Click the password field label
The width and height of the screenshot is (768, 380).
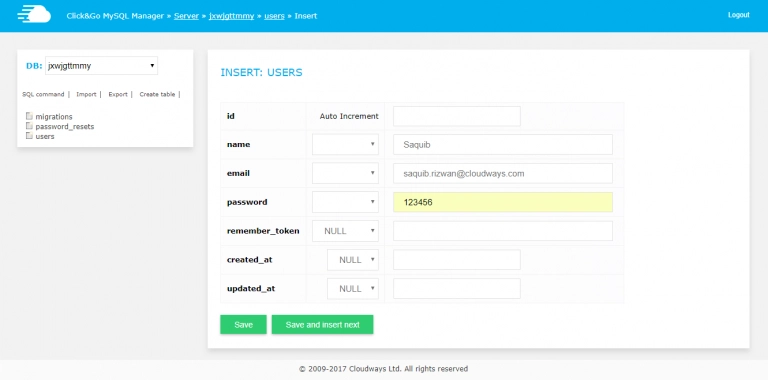pyautogui.click(x=247, y=202)
